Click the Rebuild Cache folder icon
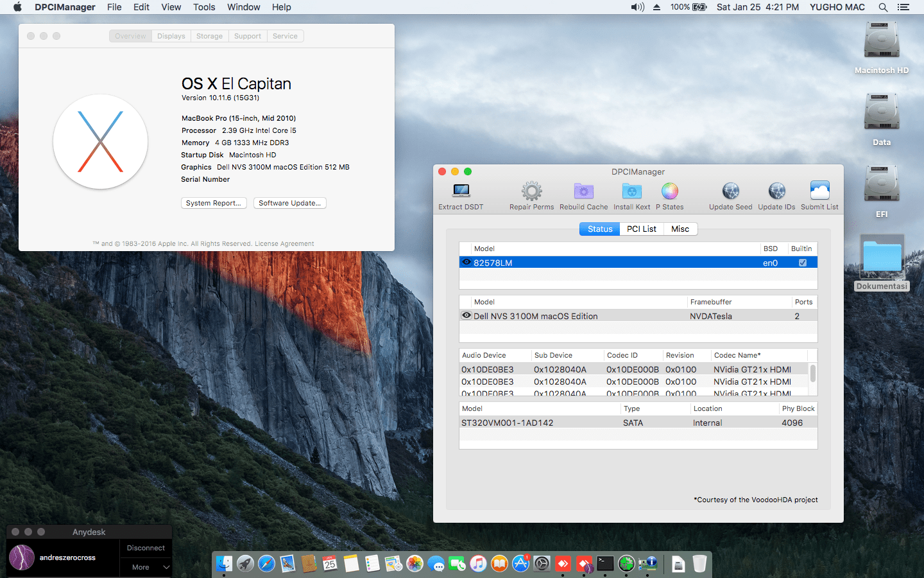The width and height of the screenshot is (924, 578). tap(583, 191)
